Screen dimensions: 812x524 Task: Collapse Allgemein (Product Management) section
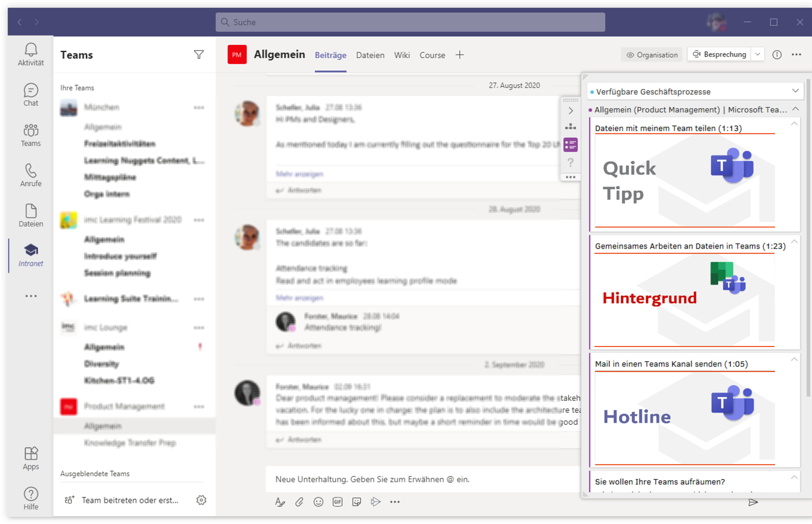(796, 109)
